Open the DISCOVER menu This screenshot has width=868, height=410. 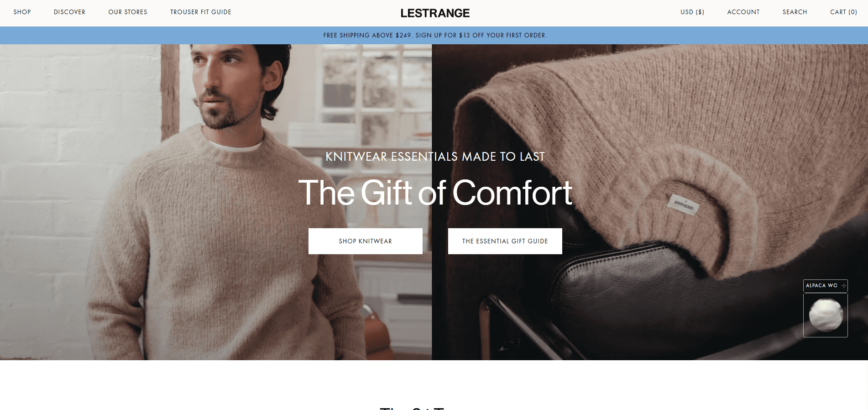(69, 12)
